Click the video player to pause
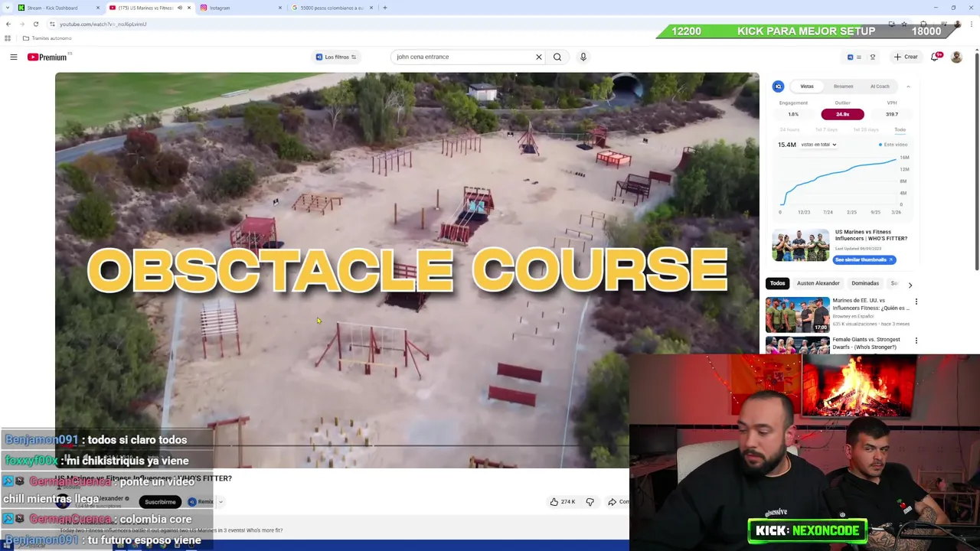The image size is (980, 551). tap(407, 269)
